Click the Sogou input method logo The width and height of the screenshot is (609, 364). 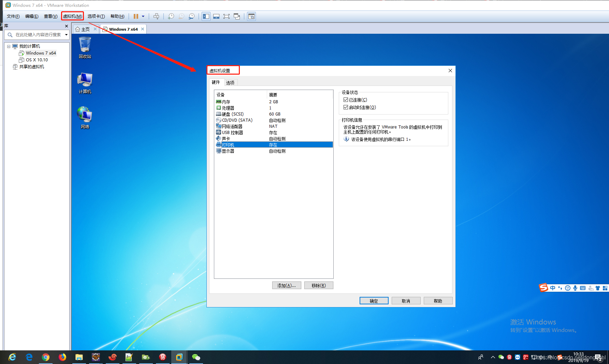(x=543, y=288)
